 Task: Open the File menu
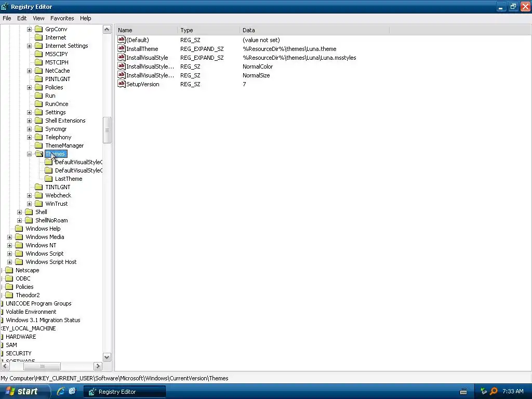tap(7, 18)
